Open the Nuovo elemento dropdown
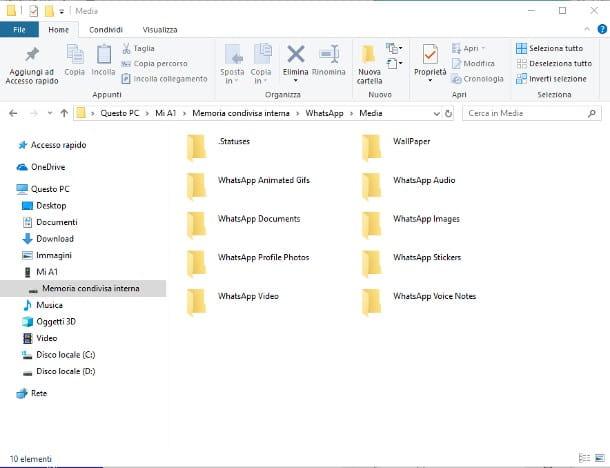610x468 pixels. coord(394,48)
